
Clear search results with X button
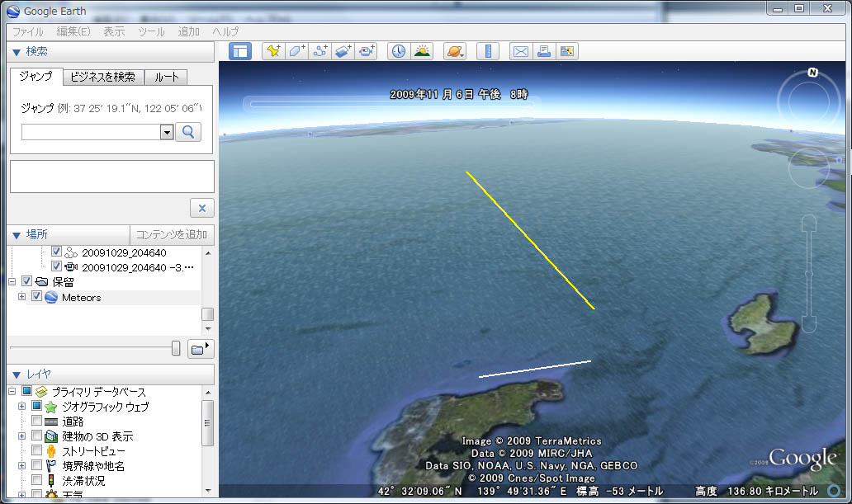click(202, 208)
